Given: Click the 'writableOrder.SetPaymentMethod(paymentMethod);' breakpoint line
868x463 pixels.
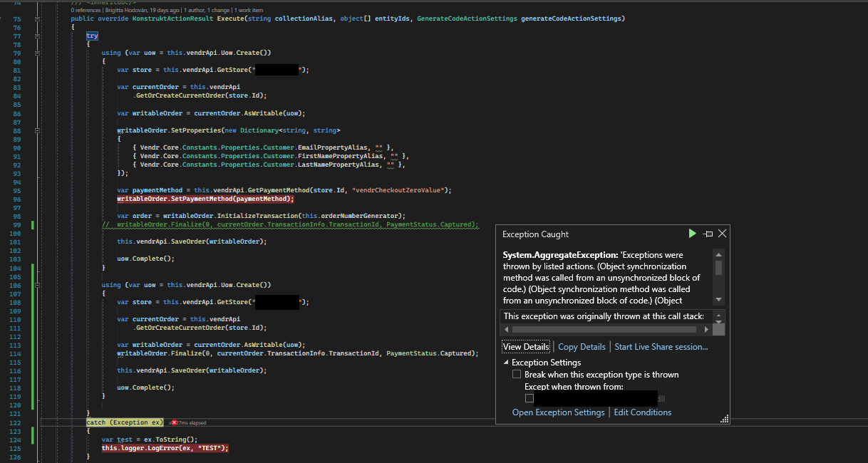Looking at the screenshot, I should pyautogui.click(x=205, y=199).
